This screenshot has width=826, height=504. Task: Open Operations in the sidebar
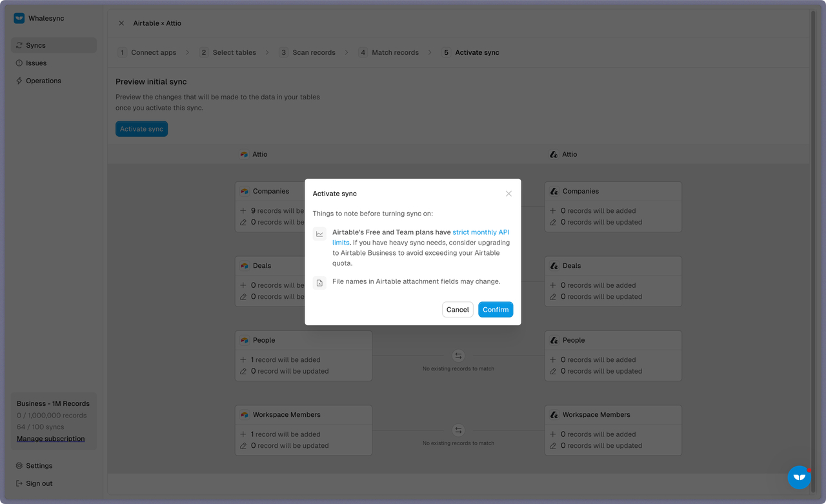pos(54,81)
